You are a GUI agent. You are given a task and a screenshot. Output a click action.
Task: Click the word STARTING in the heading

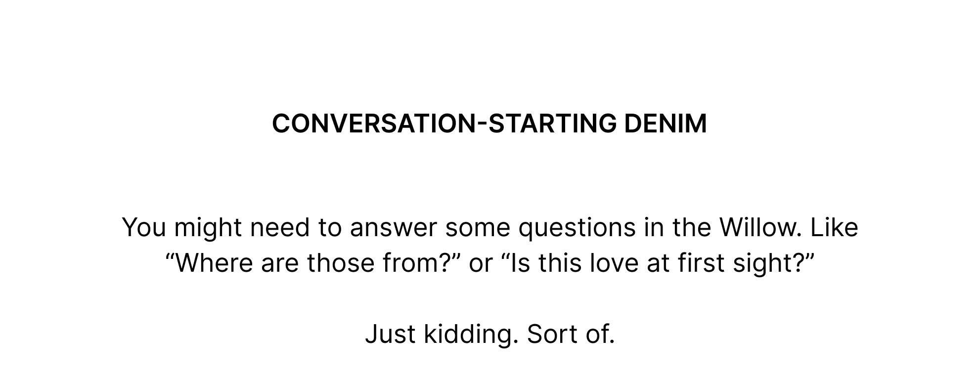click(552, 124)
